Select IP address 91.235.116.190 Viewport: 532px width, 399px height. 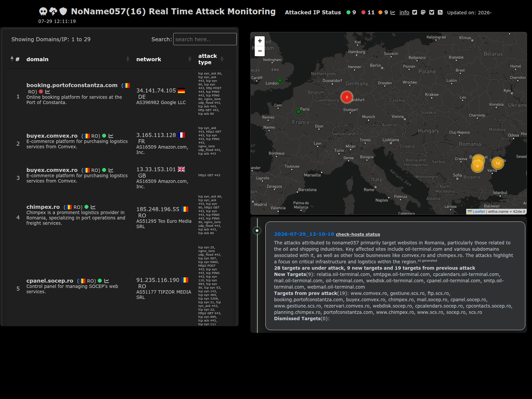[158, 280]
